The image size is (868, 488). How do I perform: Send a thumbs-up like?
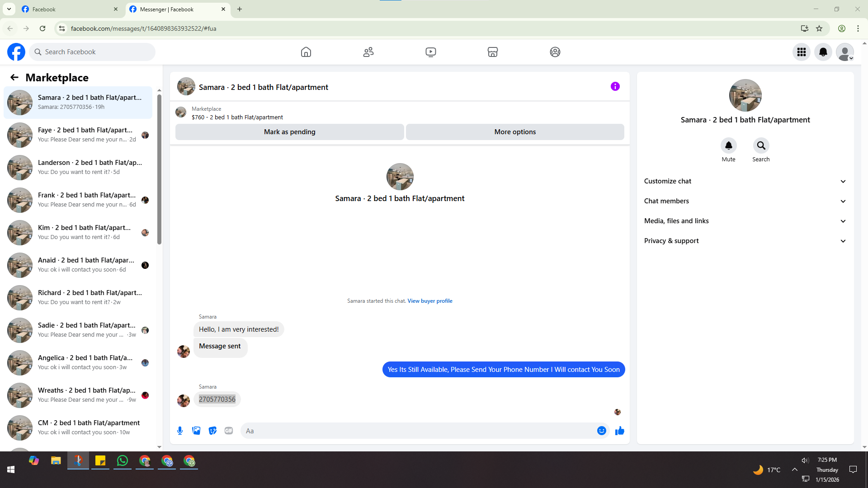(x=619, y=431)
